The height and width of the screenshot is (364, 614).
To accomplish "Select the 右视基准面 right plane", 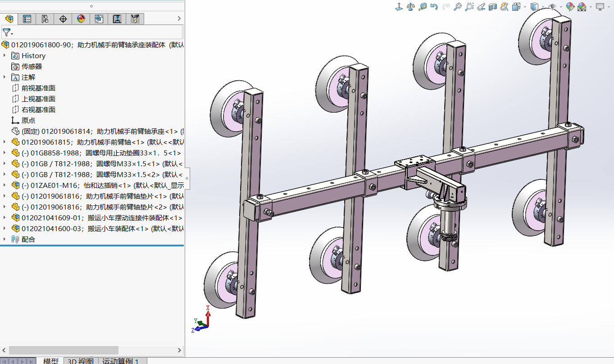I will pyautogui.click(x=34, y=109).
